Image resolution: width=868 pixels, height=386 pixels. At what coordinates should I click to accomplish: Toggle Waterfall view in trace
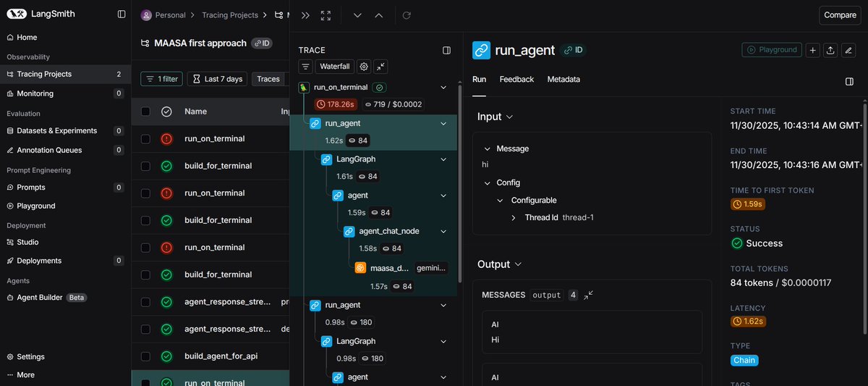point(335,66)
